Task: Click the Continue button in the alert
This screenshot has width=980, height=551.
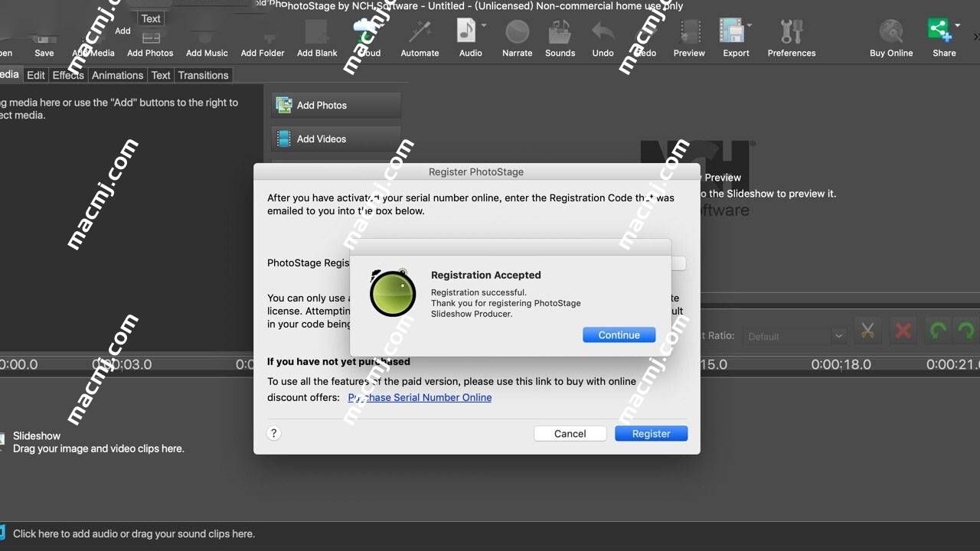Action: 619,335
